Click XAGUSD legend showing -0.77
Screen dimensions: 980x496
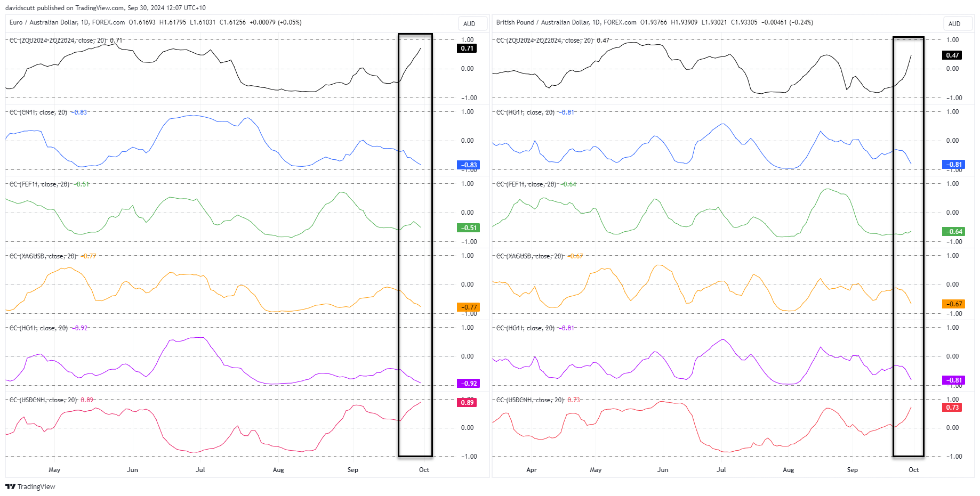[x=53, y=256]
